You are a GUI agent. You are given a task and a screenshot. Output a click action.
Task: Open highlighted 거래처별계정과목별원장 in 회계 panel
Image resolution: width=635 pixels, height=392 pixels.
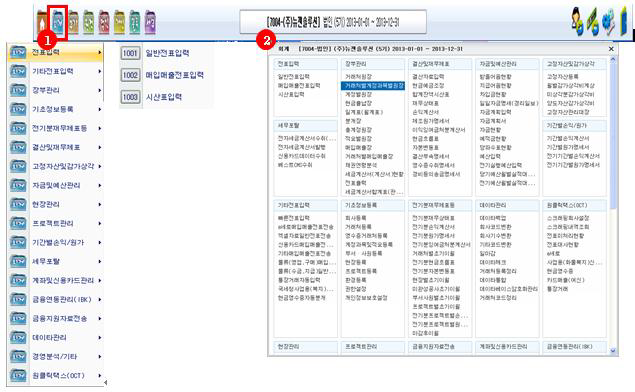[x=374, y=85]
